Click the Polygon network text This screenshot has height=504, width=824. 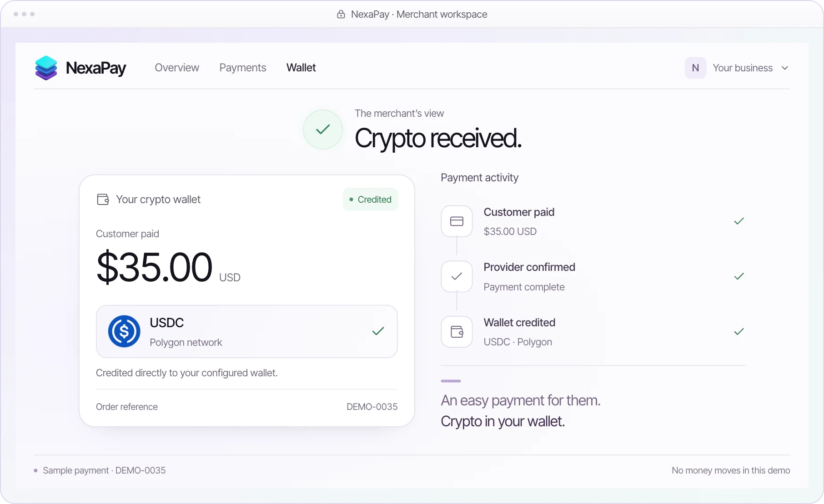coord(186,343)
